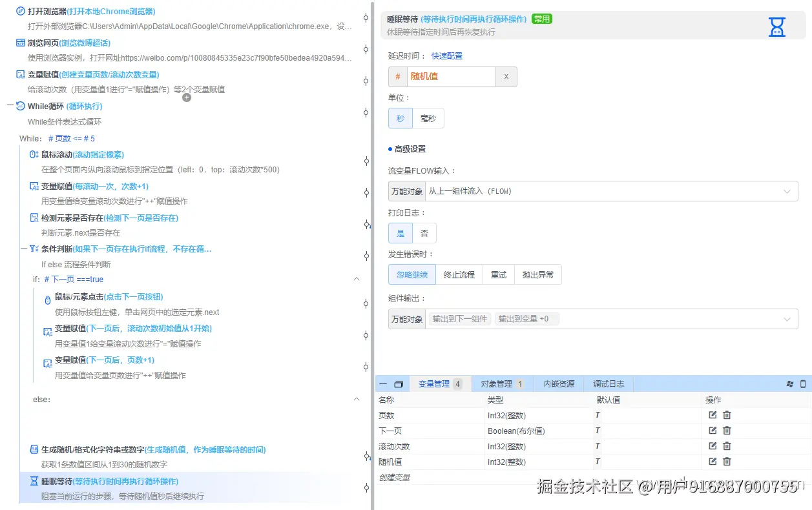Click the 输出到变量 +0 tag

(x=527, y=319)
